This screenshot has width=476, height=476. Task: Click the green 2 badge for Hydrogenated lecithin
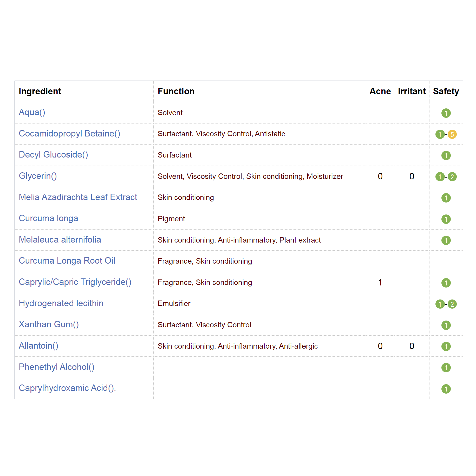click(x=452, y=304)
